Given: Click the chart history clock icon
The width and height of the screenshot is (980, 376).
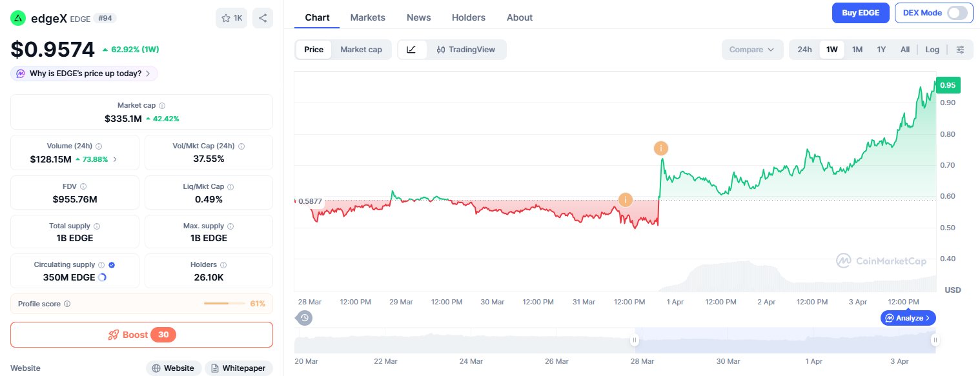Looking at the screenshot, I should [305, 317].
